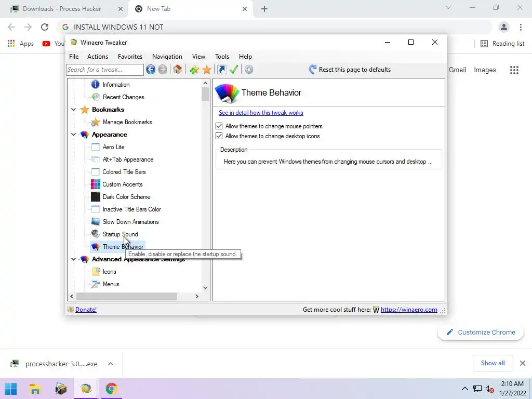
Task: Add current tweak to bookmarks (green plus star)
Action: [x=194, y=70]
